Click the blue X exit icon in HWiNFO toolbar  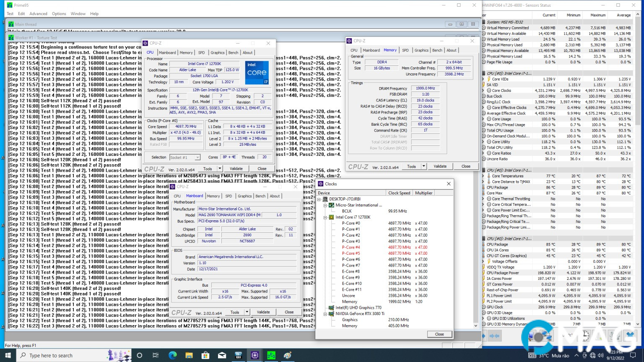pyautogui.click(x=630, y=336)
